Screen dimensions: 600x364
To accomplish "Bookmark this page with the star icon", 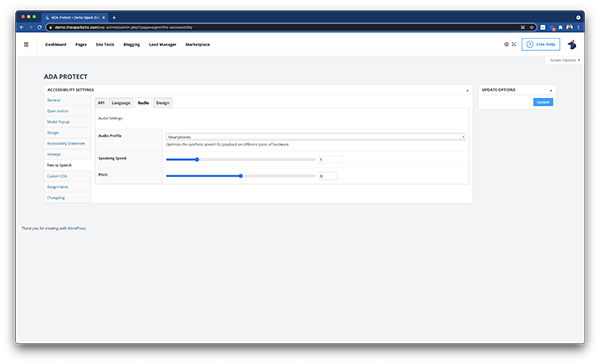I will pyautogui.click(x=532, y=27).
